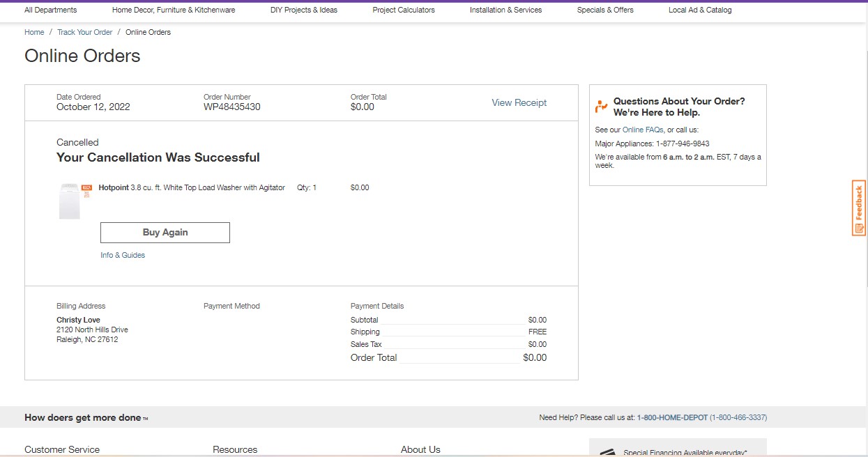Image resolution: width=868 pixels, height=457 pixels.
Task: Open Home Decor, Furniture & Kitchenware menu
Action: 174,10
